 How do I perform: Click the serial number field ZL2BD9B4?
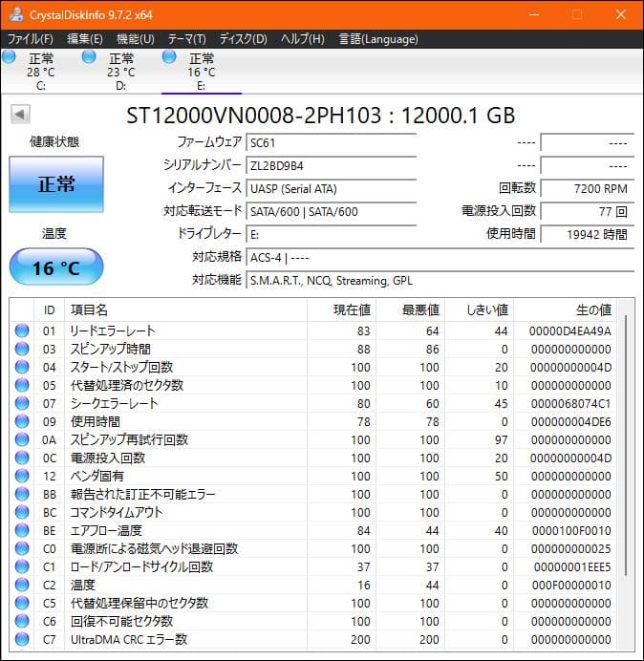pyautogui.click(x=331, y=165)
